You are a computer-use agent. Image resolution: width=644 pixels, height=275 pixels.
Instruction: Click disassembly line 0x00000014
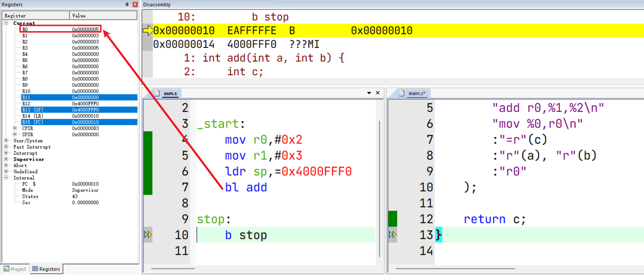click(236, 44)
